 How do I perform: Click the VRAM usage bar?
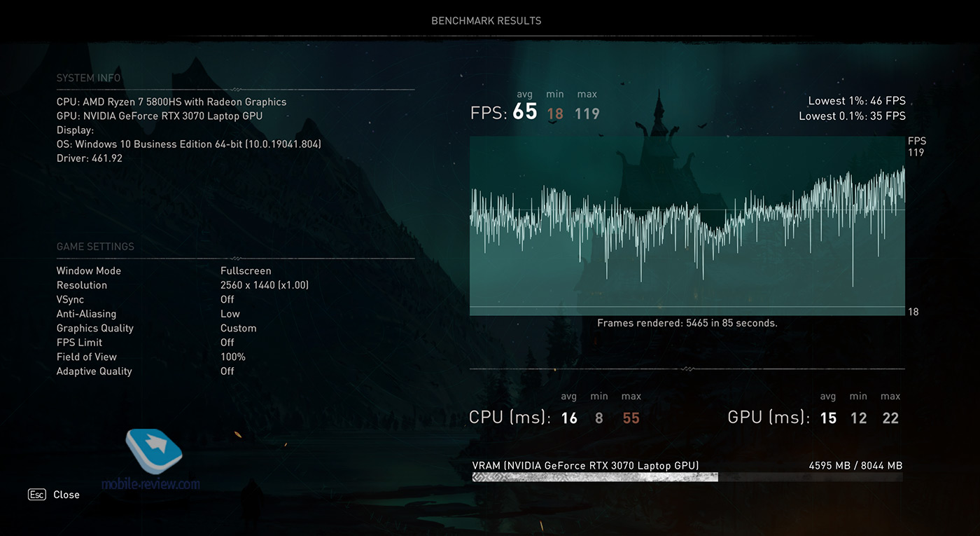point(687,477)
